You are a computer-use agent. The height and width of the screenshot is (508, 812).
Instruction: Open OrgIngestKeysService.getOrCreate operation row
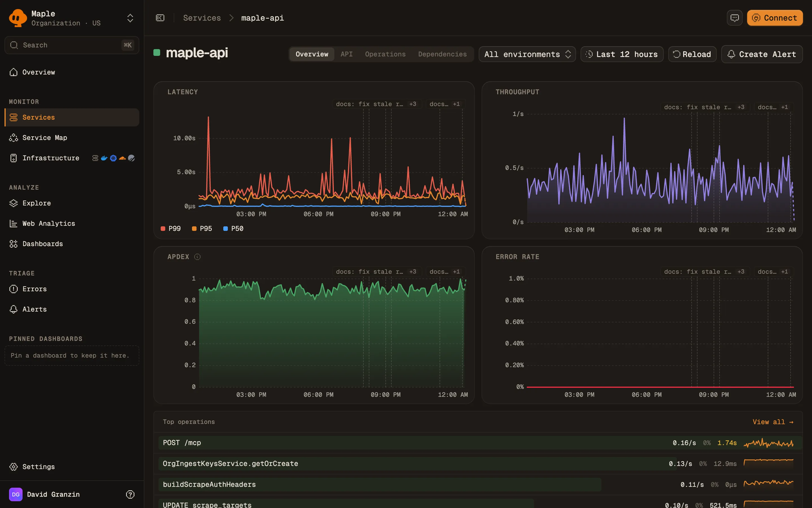(x=478, y=464)
